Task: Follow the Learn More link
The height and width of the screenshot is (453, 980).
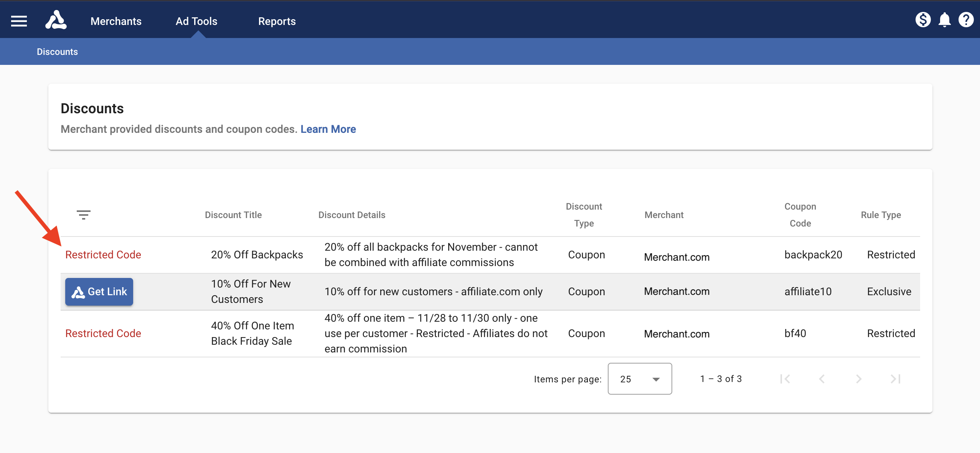Action: point(328,129)
